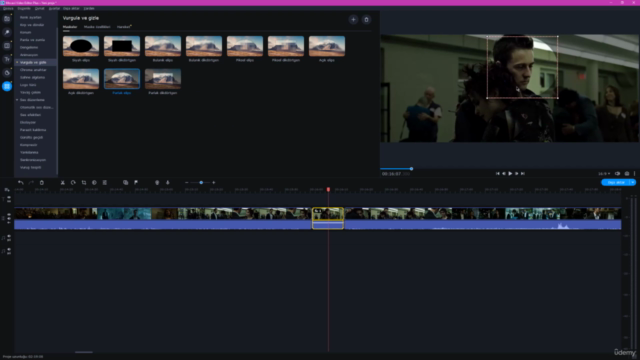Open export options arrow beside Dışa aktar
The width and height of the screenshot is (640, 360).
coord(633,182)
